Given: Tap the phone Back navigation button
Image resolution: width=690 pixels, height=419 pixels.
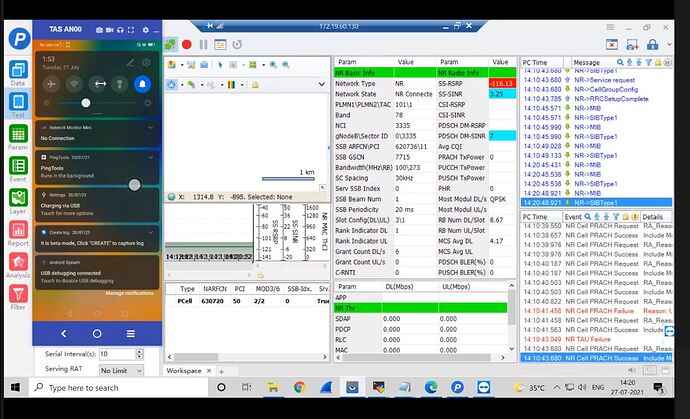Looking at the screenshot, I should pyautogui.click(x=64, y=334).
